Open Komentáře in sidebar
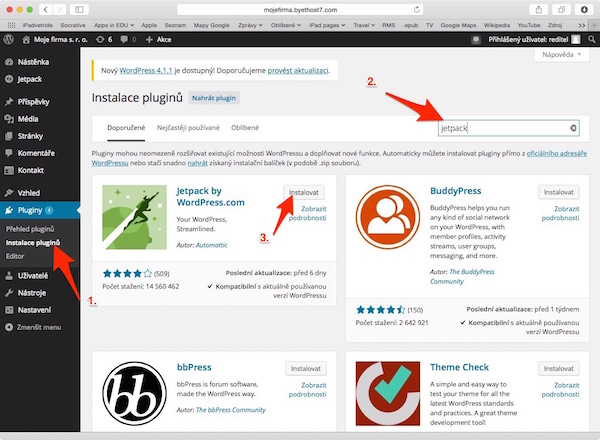600x440 pixels. 36,153
